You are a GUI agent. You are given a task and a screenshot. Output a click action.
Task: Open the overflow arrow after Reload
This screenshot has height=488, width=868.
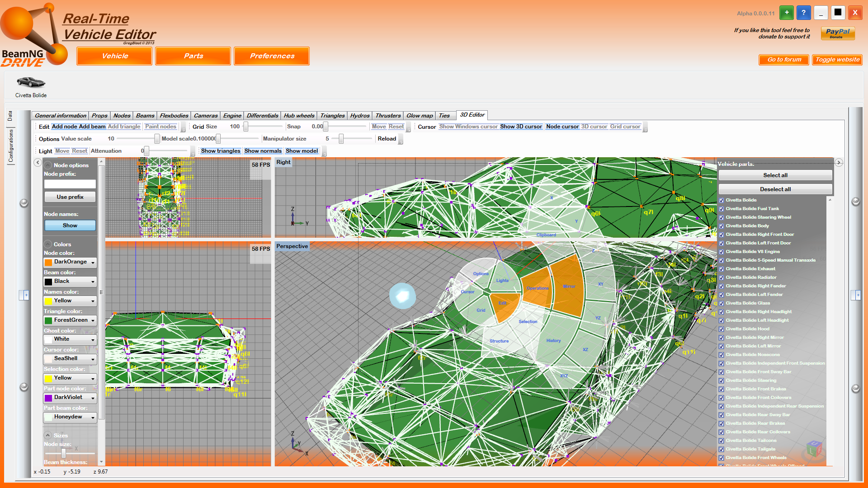(401, 140)
